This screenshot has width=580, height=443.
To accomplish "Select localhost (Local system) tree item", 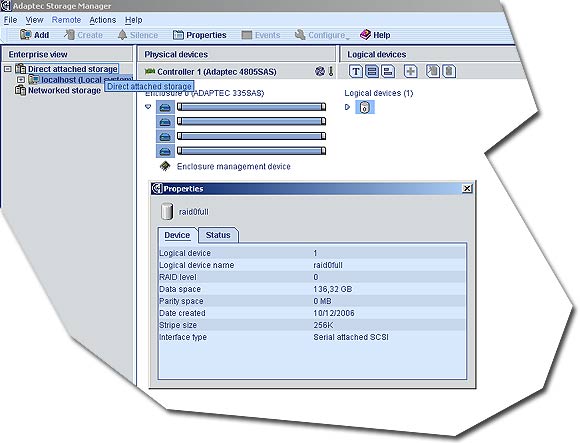I will tap(87, 80).
